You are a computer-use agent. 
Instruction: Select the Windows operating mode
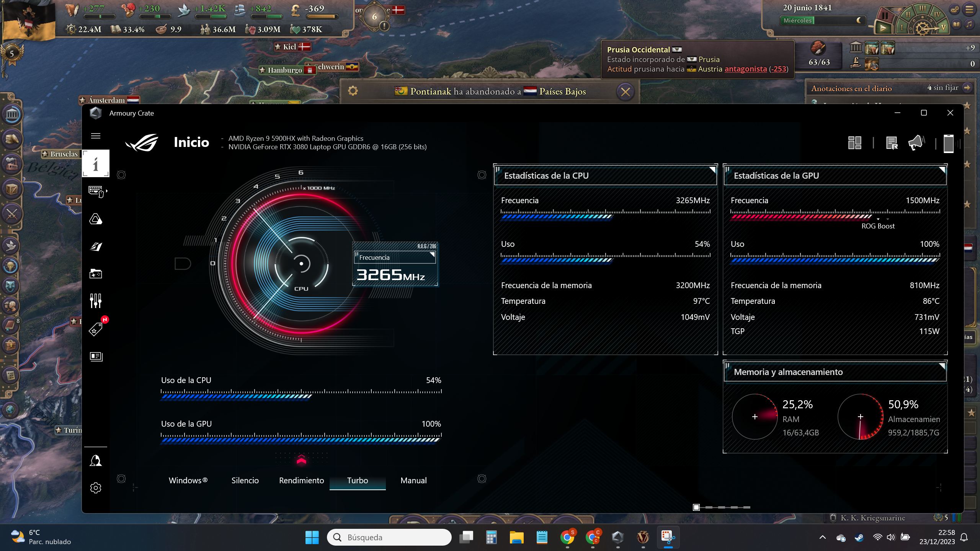188,481
